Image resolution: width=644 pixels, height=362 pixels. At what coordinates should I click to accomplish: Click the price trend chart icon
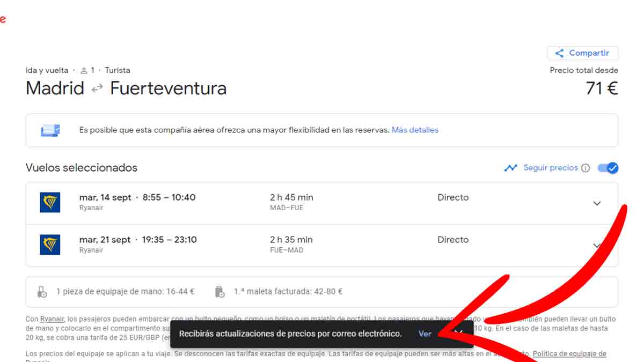coord(510,168)
